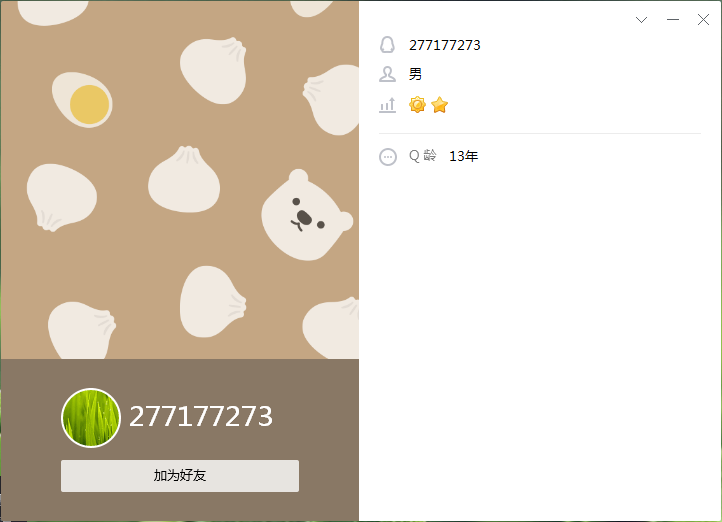Click the dumpling-pattern cover background image
The image size is (722, 522).
180,180
